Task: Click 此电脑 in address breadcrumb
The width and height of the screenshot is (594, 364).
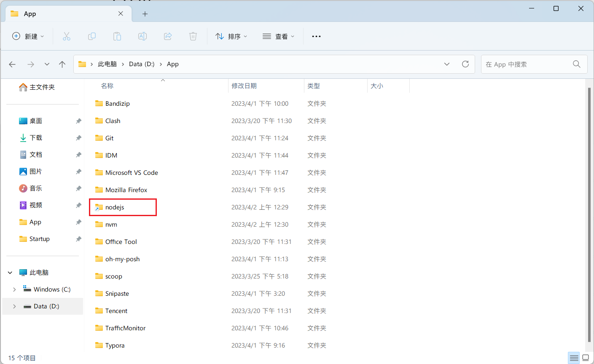Action: coord(107,64)
